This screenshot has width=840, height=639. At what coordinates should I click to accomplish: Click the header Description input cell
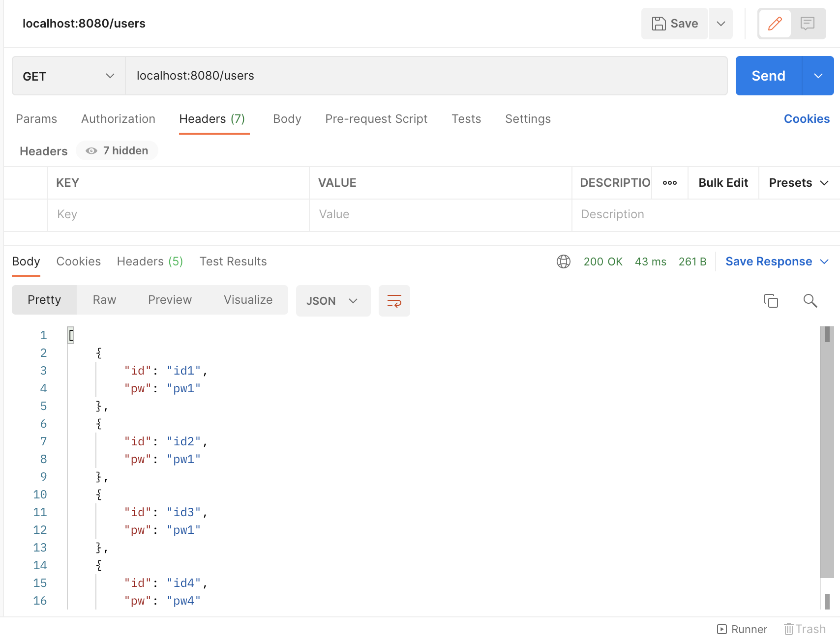pyautogui.click(x=706, y=215)
